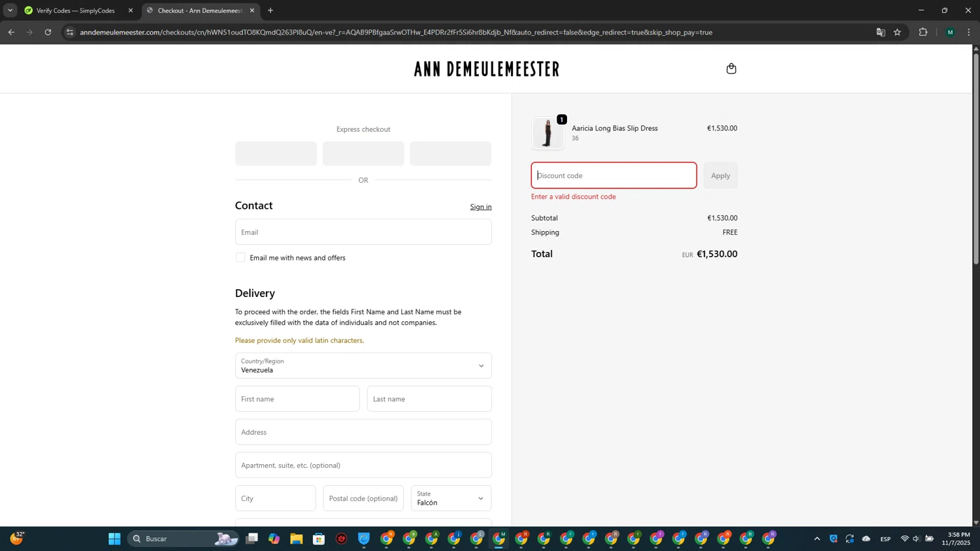
Task: Open the battery status tray icon
Action: tap(929, 539)
